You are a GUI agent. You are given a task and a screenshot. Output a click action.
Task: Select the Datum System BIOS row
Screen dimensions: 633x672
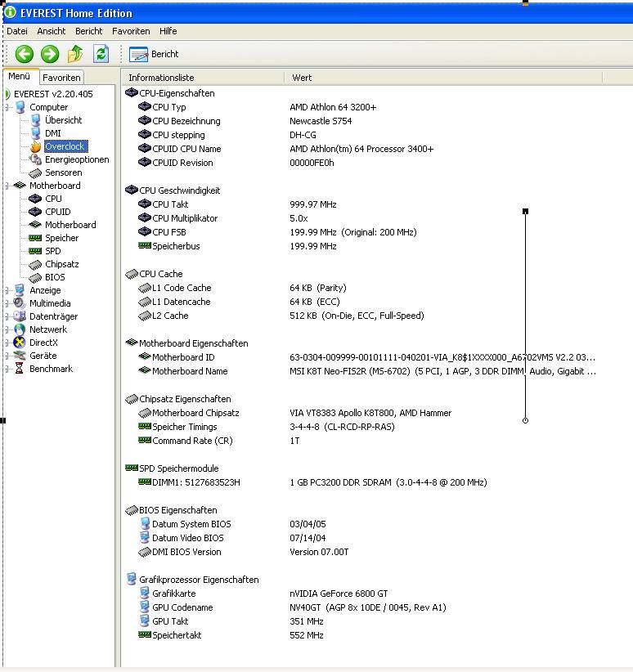(x=232, y=524)
